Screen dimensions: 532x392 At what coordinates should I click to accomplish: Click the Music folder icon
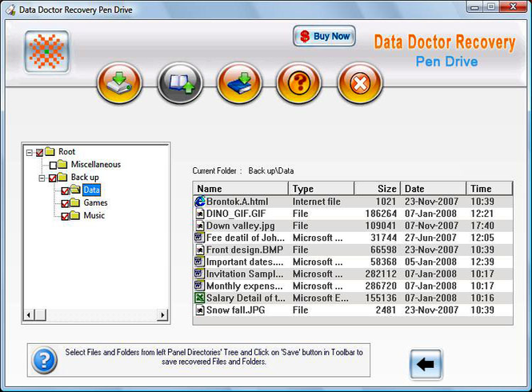(74, 215)
